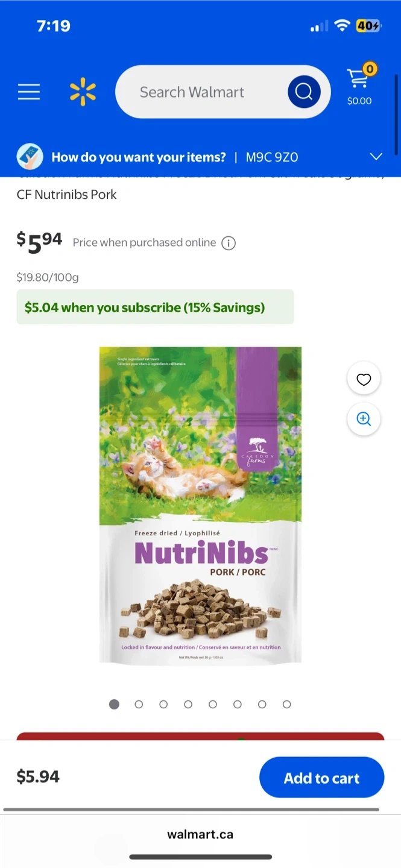
Task: Select the sixth carousel image dot
Action: coord(238,704)
